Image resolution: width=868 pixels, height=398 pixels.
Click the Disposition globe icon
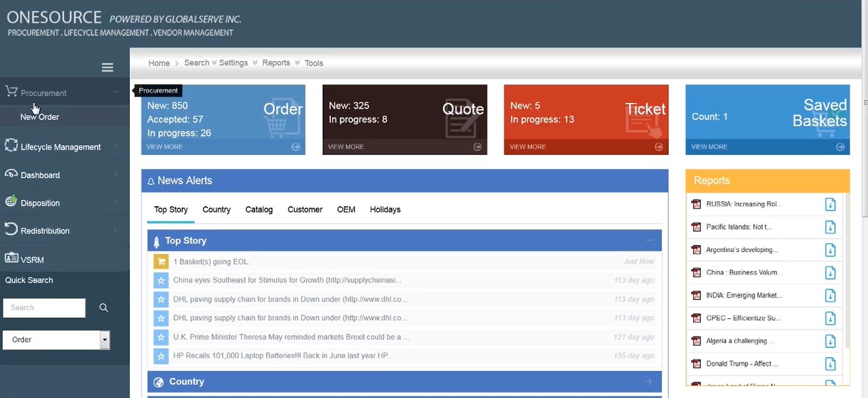(x=11, y=201)
